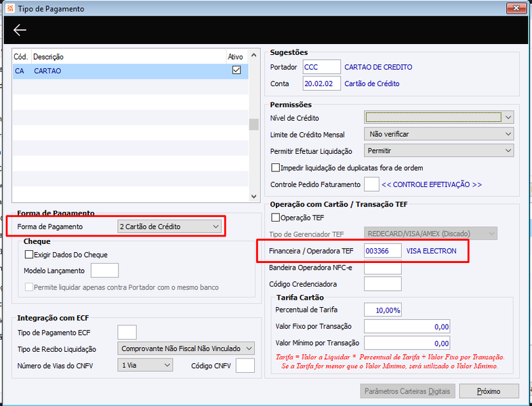
Task: Toggle the Ativo checkbox for CARTAO
Action: [236, 70]
